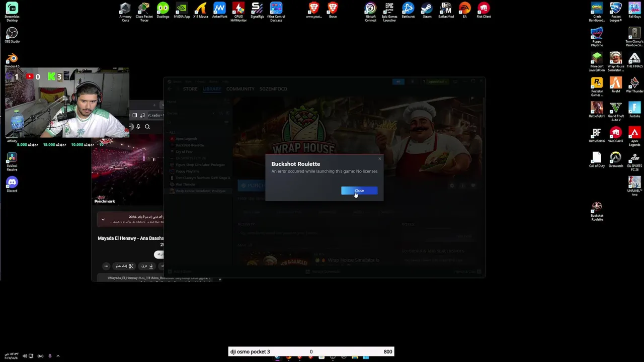Select Battlefield 1 desktop icon
Viewport: 644px width, 362px height.
[597, 110]
